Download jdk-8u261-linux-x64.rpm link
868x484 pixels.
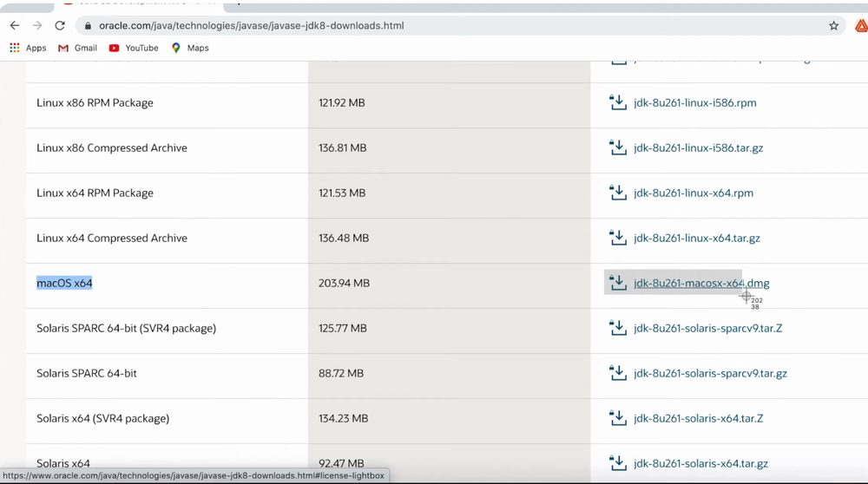[693, 193]
